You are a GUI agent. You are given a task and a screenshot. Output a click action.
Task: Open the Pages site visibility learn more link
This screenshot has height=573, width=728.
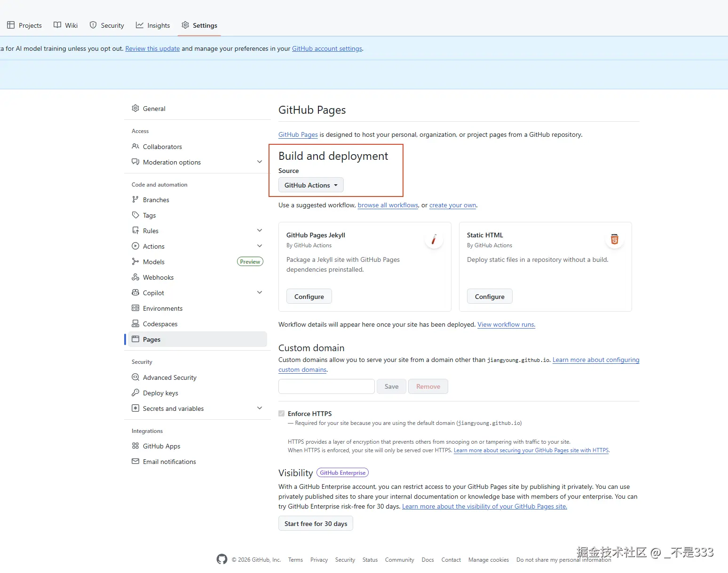[x=484, y=506]
